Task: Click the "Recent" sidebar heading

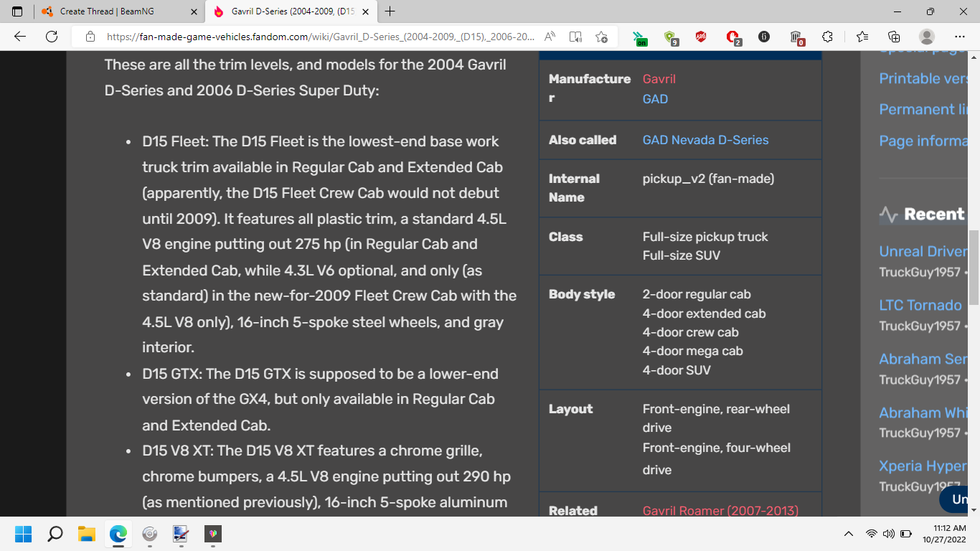Action: tap(934, 214)
